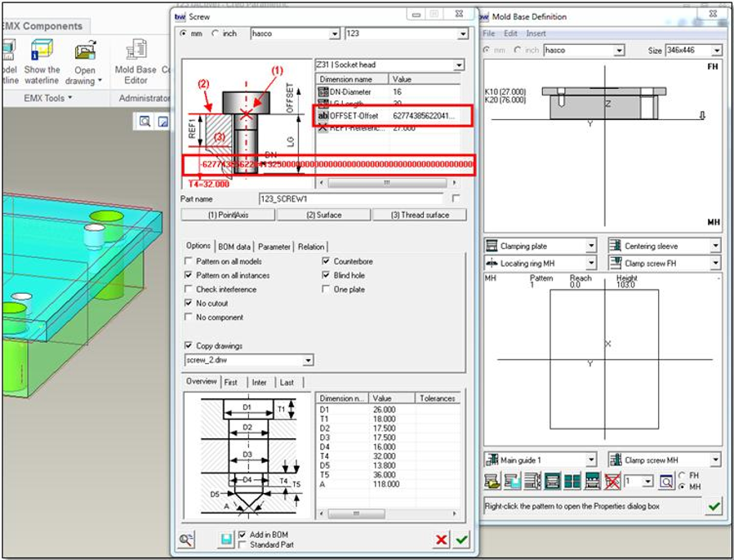Open the Edit menu in Mold Base Definition
Image resolution: width=734 pixels, height=560 pixels.
[510, 33]
